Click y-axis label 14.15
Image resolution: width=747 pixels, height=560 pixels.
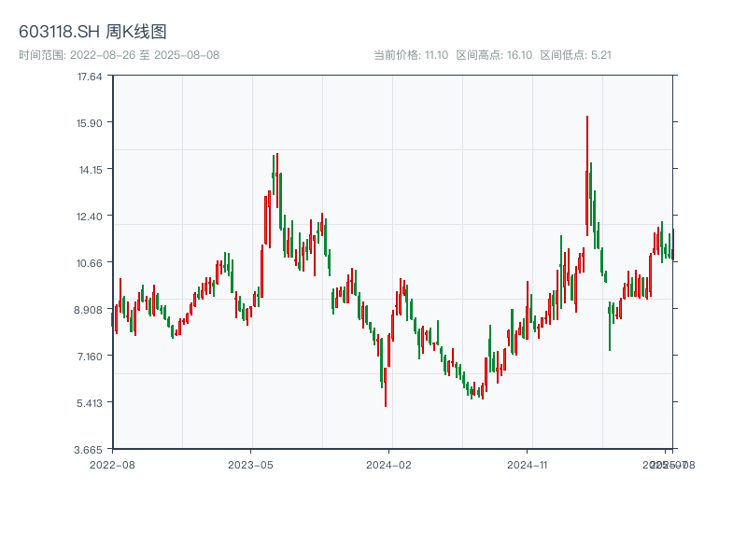coord(91,170)
